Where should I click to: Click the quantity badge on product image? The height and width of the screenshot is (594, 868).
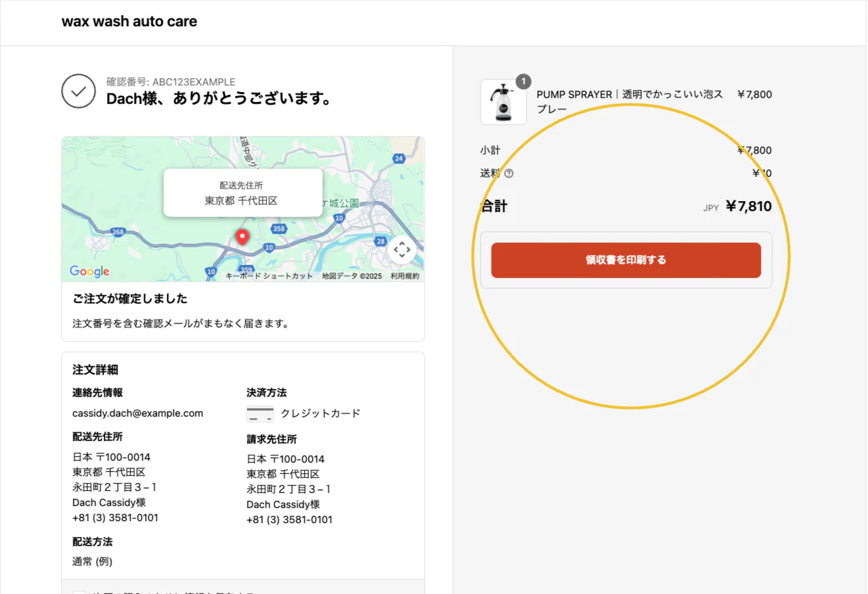click(523, 81)
